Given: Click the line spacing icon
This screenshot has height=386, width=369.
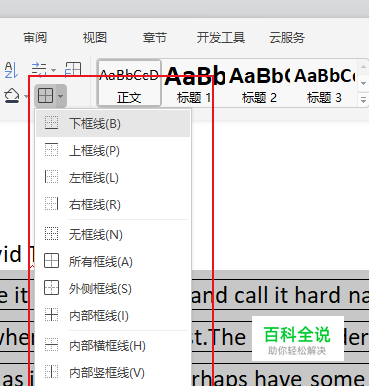Looking at the screenshot, I should (39, 70).
